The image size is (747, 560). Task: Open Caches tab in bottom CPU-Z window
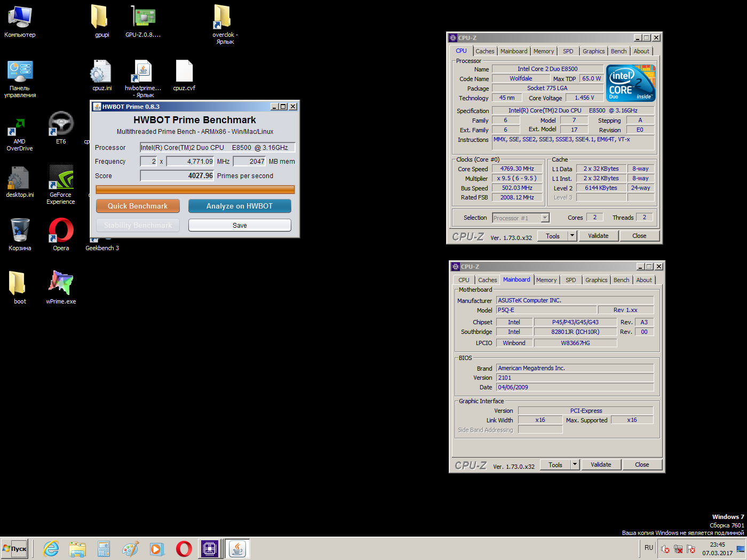(487, 280)
